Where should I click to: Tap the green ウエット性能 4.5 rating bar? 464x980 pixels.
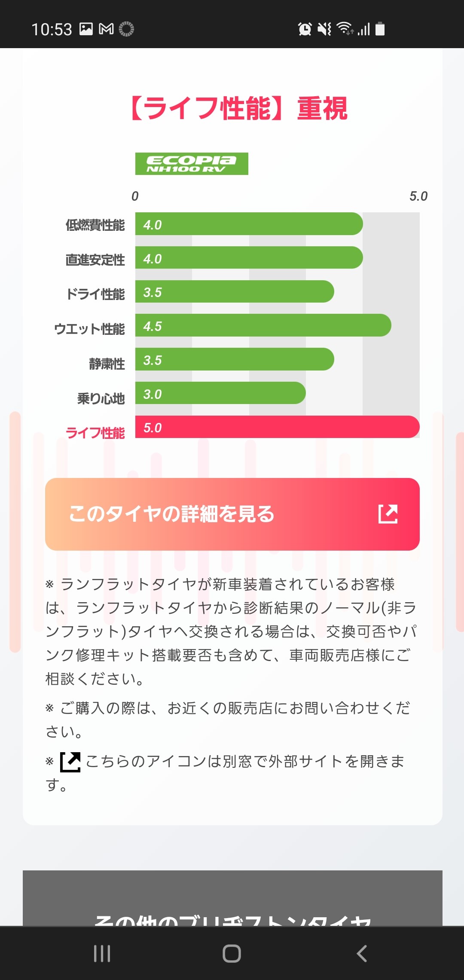pos(263,325)
